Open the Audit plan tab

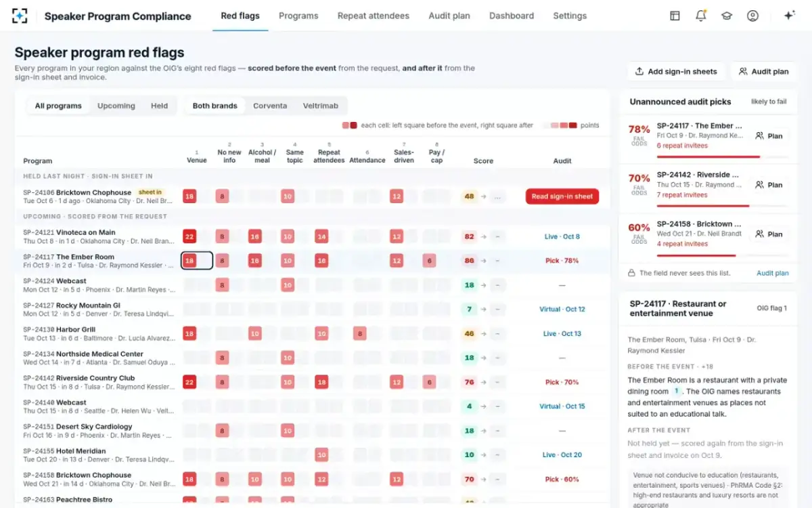point(449,16)
